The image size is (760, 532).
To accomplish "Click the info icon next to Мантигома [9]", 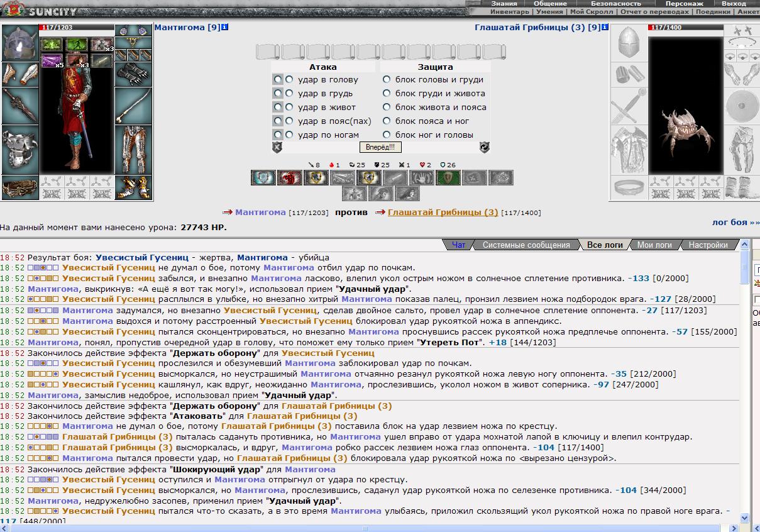I will coord(226,28).
